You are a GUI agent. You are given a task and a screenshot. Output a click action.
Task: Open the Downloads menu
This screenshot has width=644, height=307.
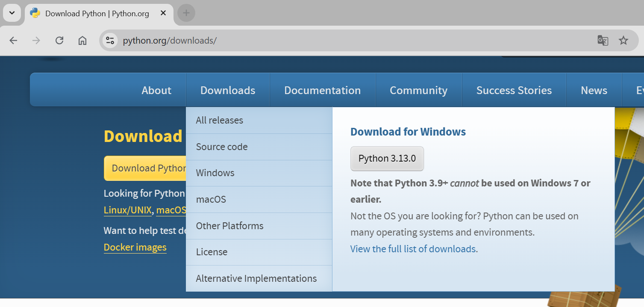point(227,90)
